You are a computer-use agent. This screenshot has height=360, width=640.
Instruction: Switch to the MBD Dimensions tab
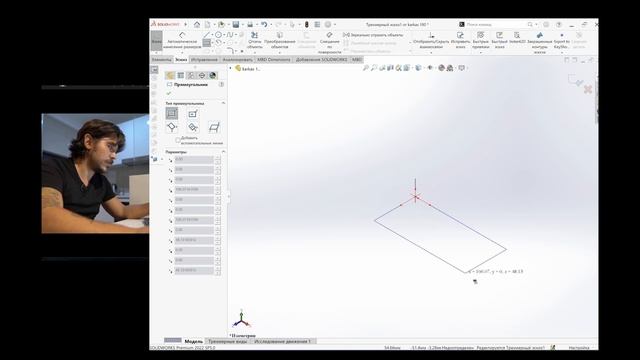tap(273, 60)
